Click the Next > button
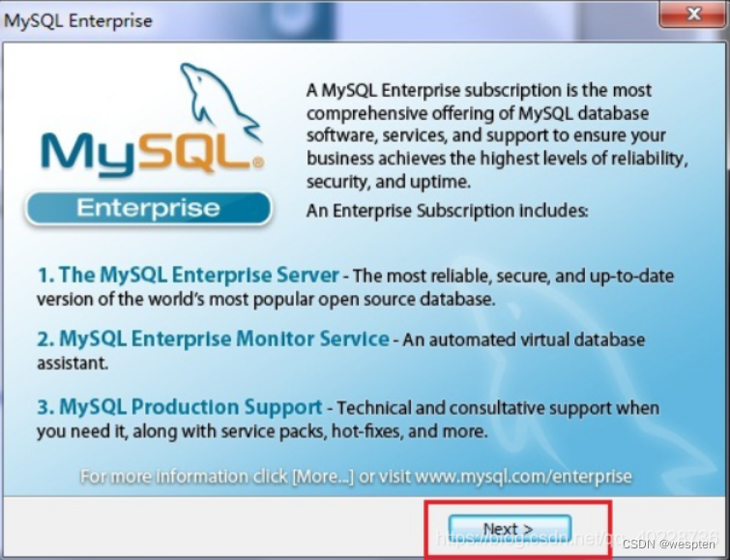 (510, 529)
